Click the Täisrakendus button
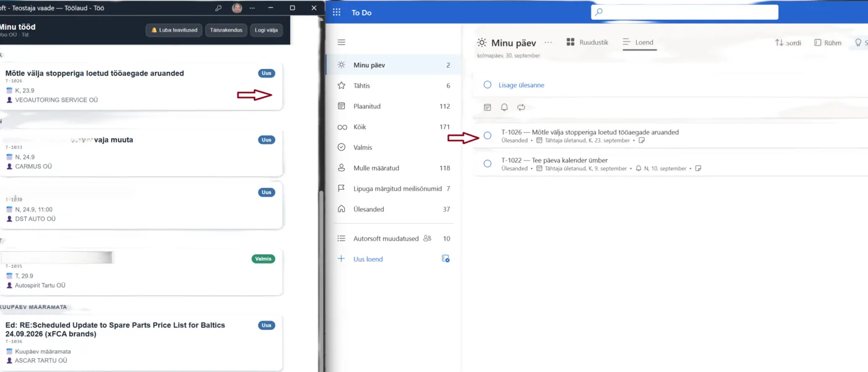The image size is (868, 372). click(x=226, y=30)
